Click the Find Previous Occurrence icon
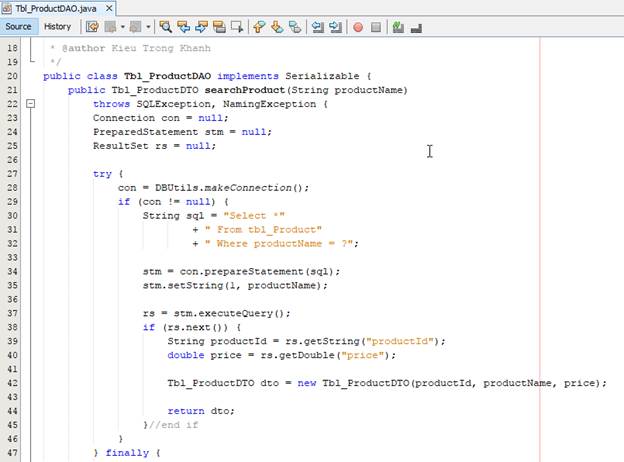This screenshot has height=462, width=624. [183, 27]
